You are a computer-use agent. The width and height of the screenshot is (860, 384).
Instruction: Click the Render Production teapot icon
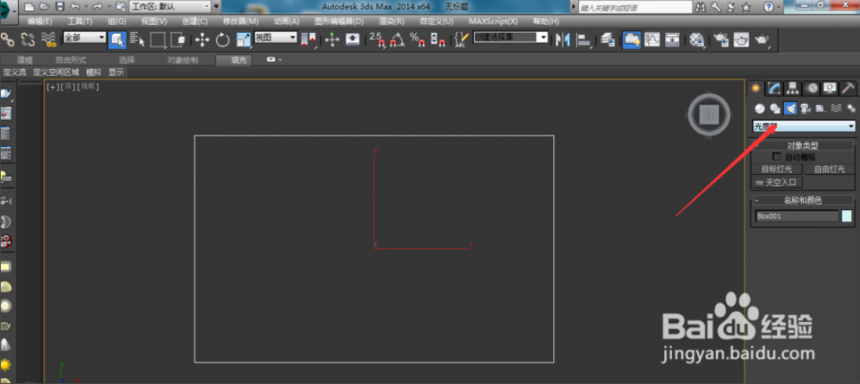(762, 39)
